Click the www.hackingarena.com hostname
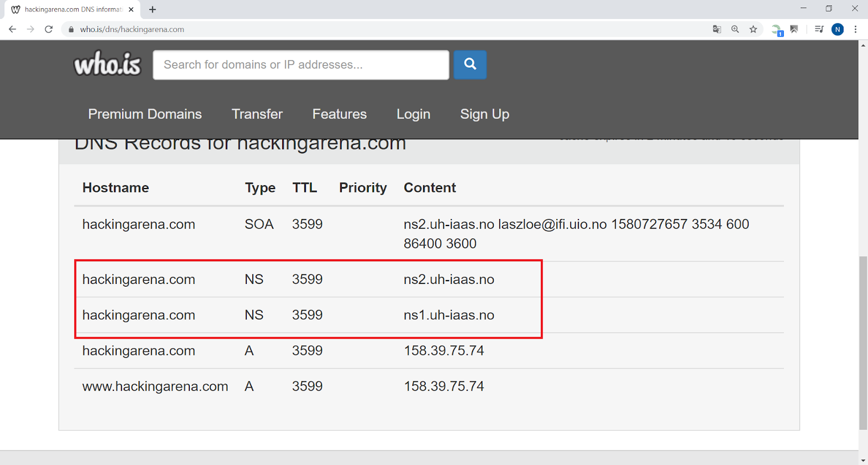 pyautogui.click(x=155, y=386)
